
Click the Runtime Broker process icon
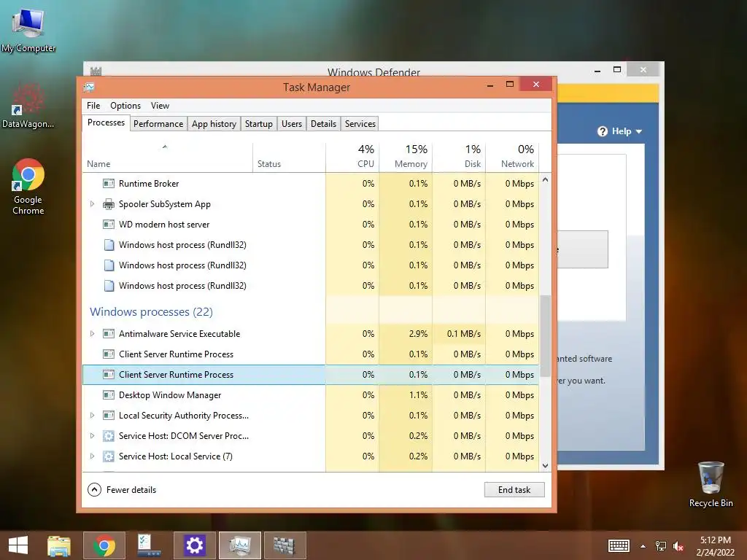pos(109,184)
